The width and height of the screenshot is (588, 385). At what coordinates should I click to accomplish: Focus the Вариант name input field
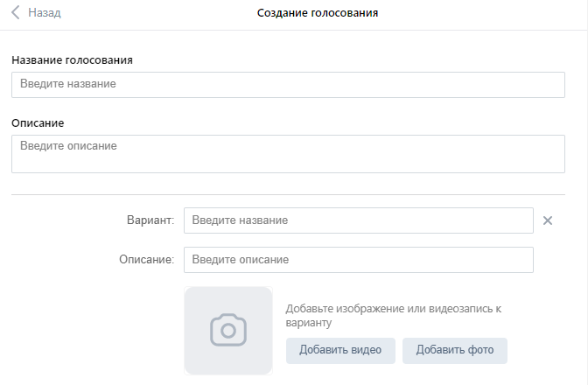point(359,220)
